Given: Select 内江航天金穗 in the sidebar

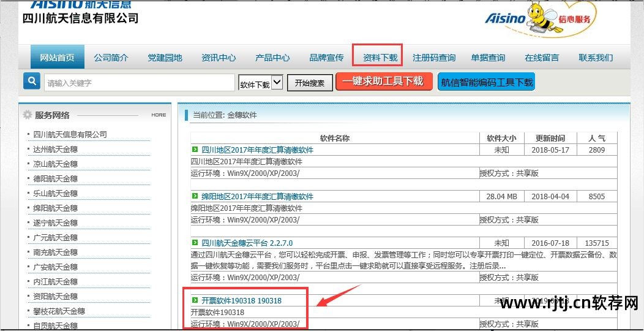Looking at the screenshot, I should [56, 282].
